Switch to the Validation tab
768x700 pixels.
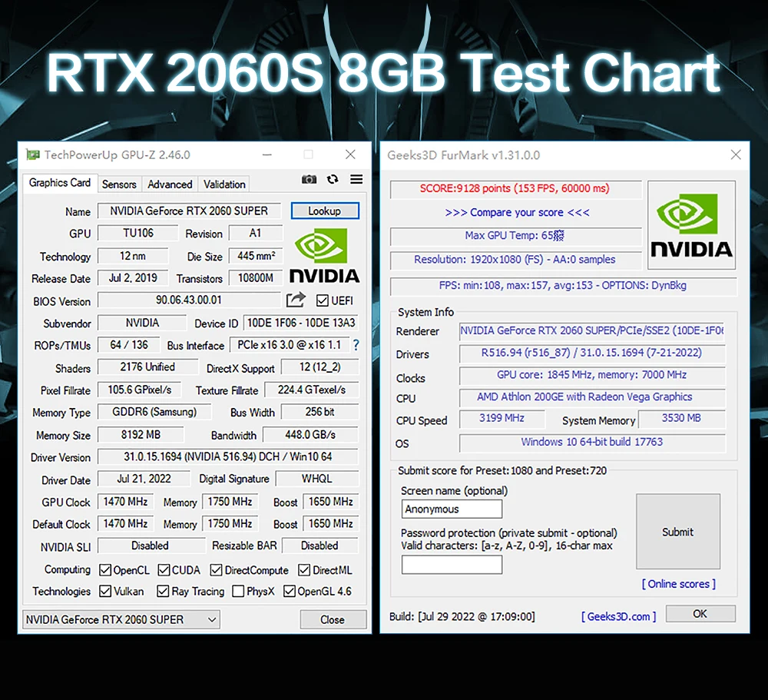click(224, 184)
